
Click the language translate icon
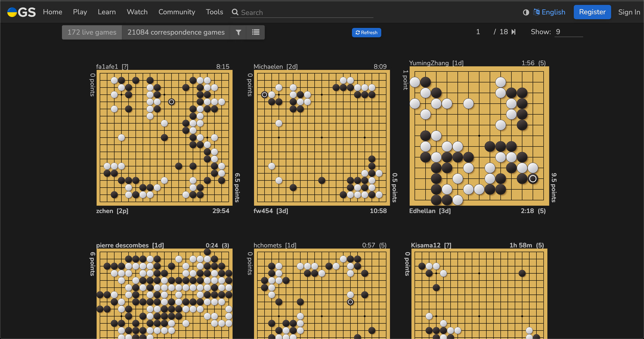(x=536, y=12)
